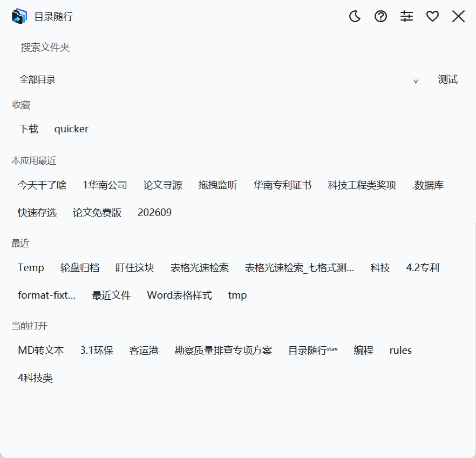Select the 科技 recent folder

380,268
